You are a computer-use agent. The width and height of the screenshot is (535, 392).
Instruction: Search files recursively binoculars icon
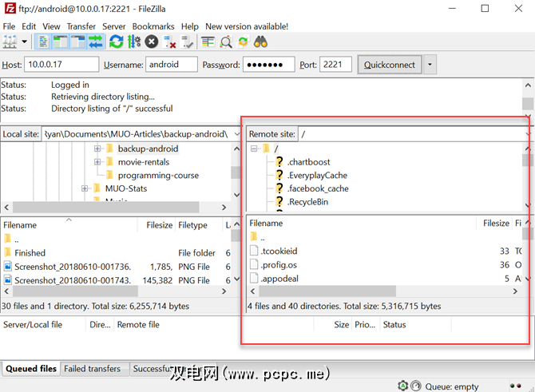point(260,42)
